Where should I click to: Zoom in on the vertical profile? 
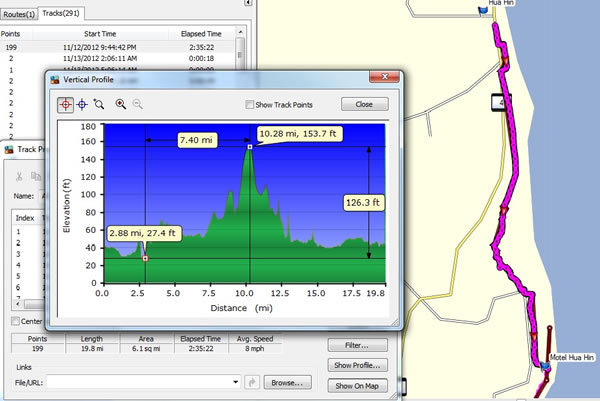(x=121, y=104)
